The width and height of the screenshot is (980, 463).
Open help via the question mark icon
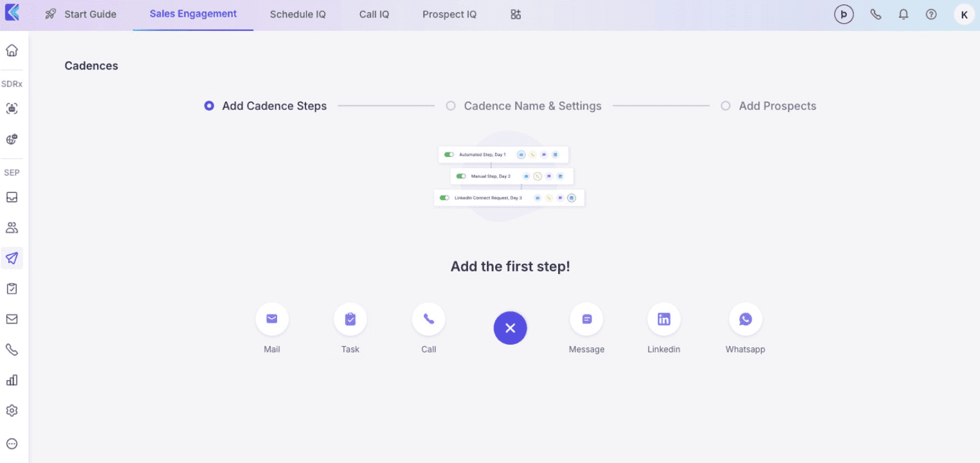tap(930, 14)
